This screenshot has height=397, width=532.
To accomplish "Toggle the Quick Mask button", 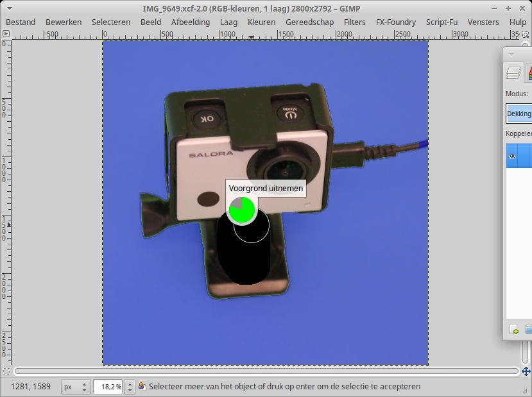I will [6, 371].
